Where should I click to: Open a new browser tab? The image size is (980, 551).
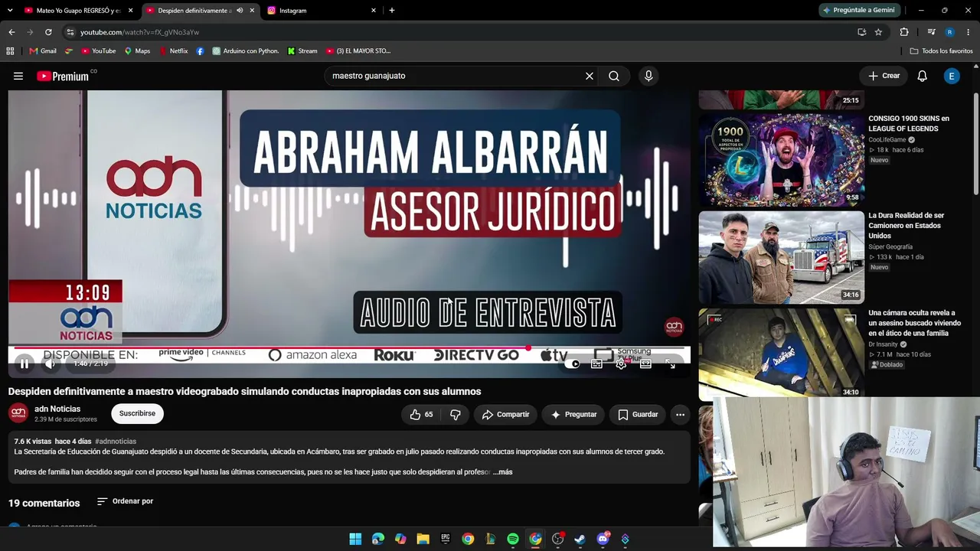point(392,11)
